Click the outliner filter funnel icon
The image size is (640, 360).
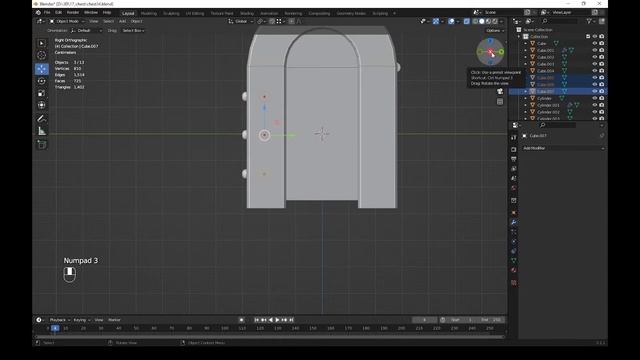tap(589, 21)
